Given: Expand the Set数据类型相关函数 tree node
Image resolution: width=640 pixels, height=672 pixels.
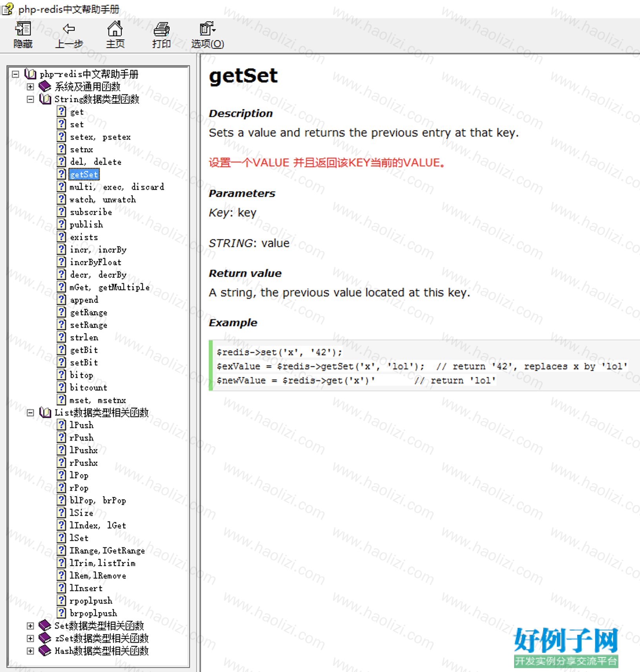Looking at the screenshot, I should tap(30, 625).
